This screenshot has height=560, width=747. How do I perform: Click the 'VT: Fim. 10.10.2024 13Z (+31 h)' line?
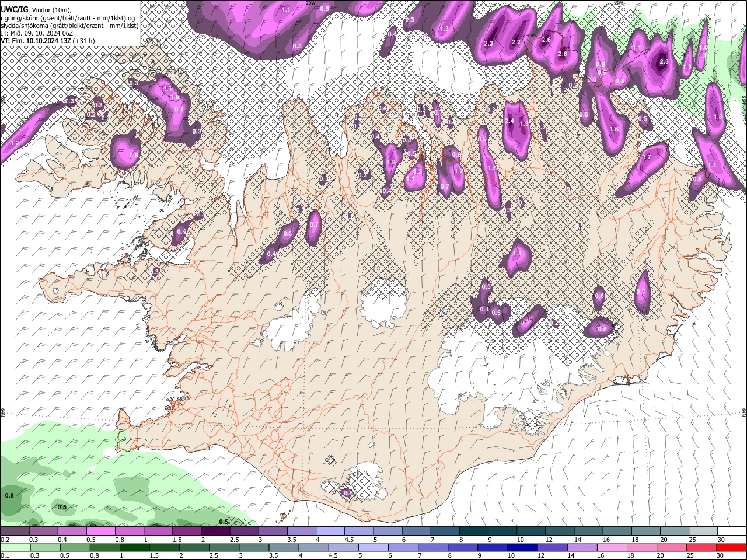47,41
